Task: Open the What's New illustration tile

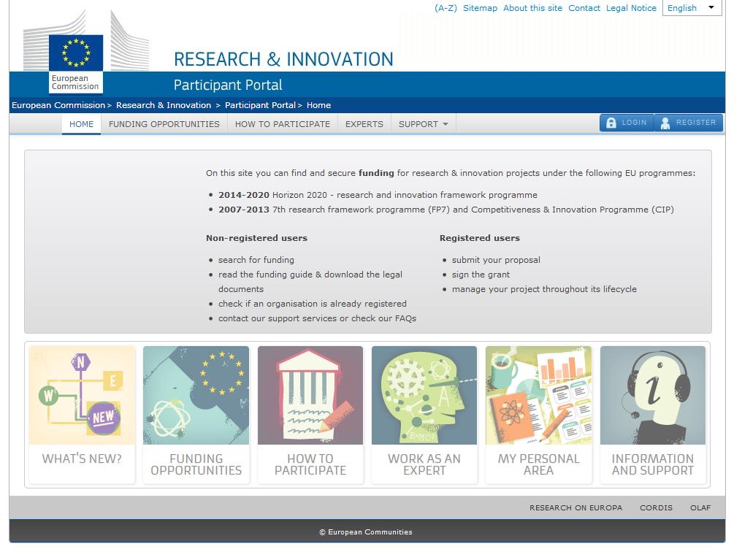Action: (82, 395)
